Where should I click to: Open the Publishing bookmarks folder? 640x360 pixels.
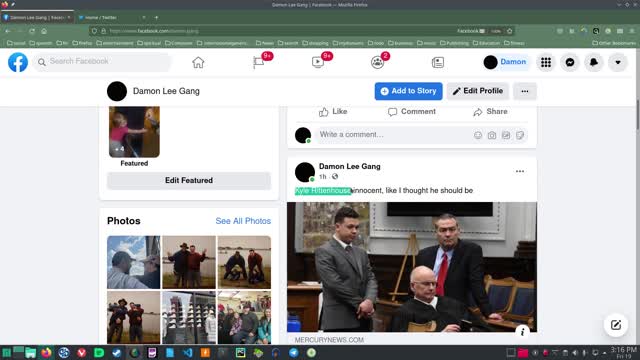454,43
